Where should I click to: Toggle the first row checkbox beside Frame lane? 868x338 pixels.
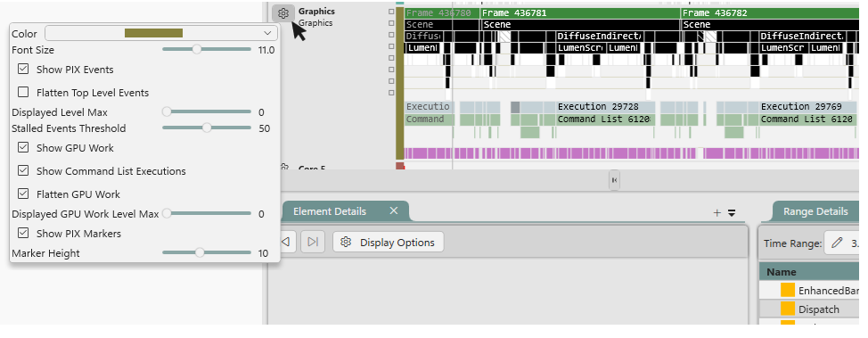[x=391, y=11]
